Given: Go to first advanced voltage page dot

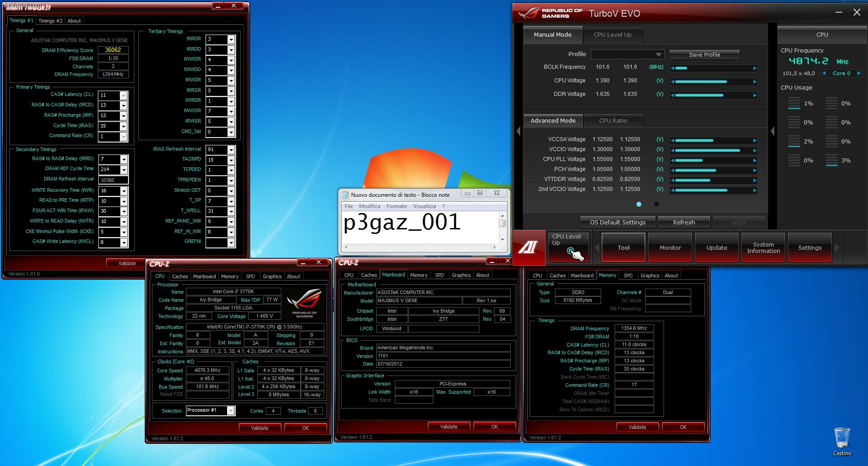Looking at the screenshot, I should 639,204.
